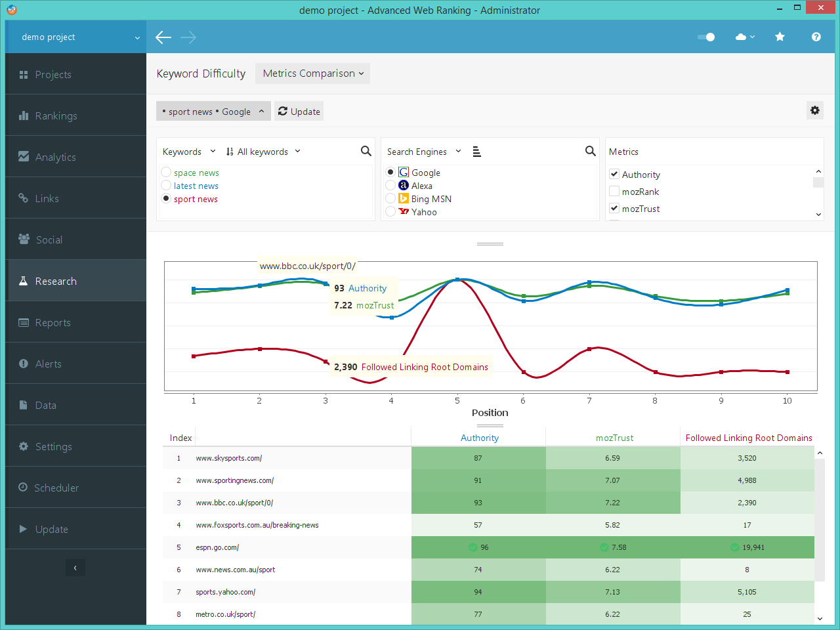This screenshot has width=840, height=630.
Task: Click the chart data point at position 5
Action: [457, 280]
